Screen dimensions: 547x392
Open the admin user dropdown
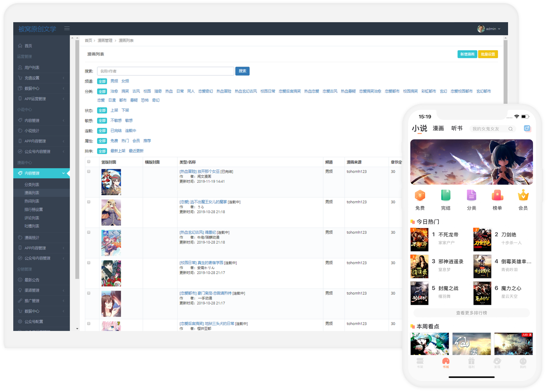tap(489, 29)
